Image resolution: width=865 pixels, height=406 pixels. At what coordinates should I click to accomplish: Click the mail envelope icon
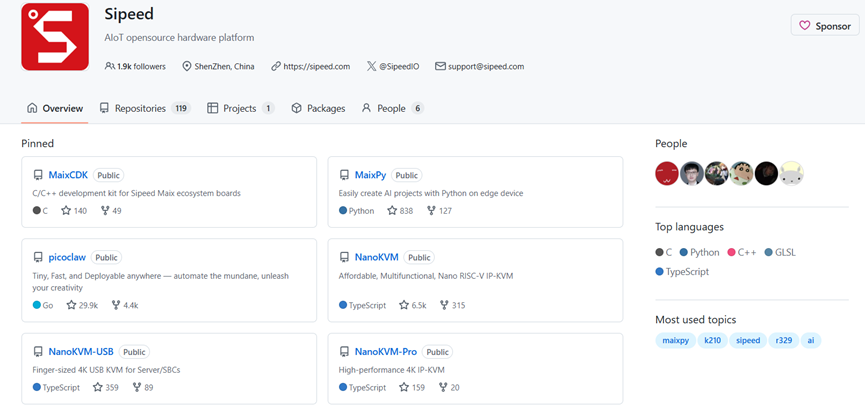440,66
